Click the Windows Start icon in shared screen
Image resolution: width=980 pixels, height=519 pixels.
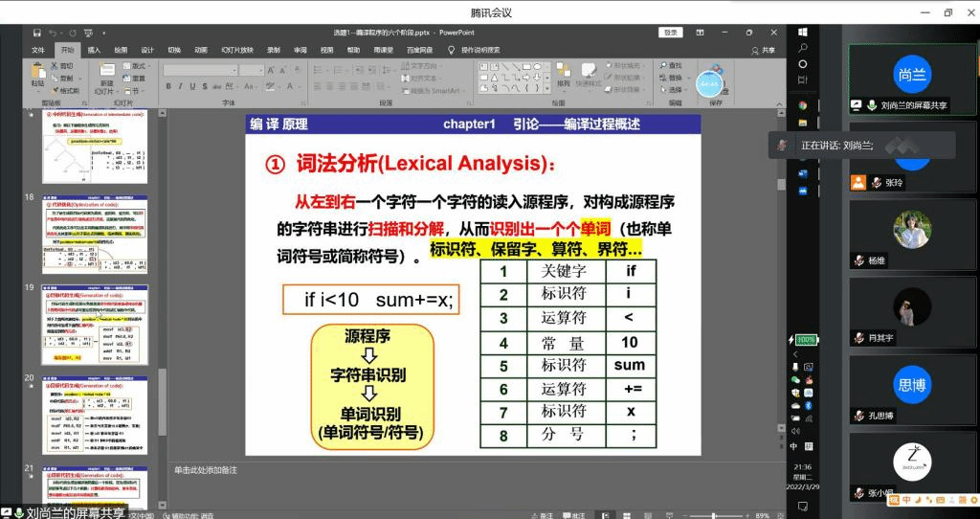point(802,33)
